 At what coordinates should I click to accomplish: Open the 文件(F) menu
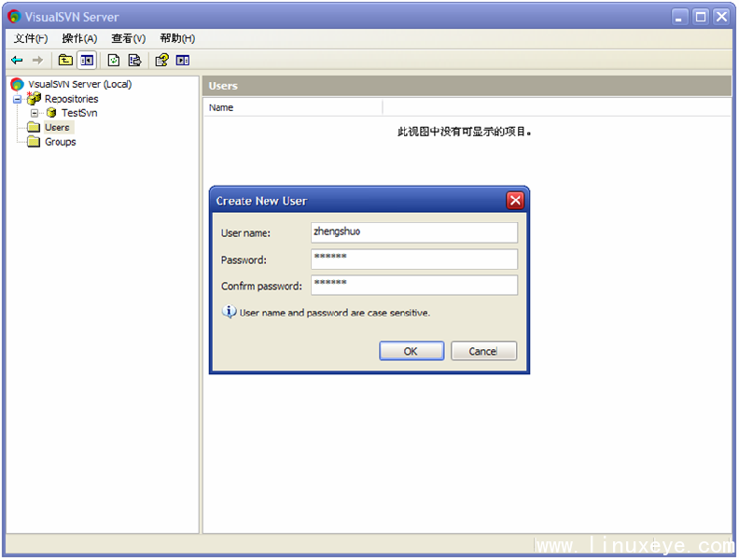pyautogui.click(x=31, y=38)
